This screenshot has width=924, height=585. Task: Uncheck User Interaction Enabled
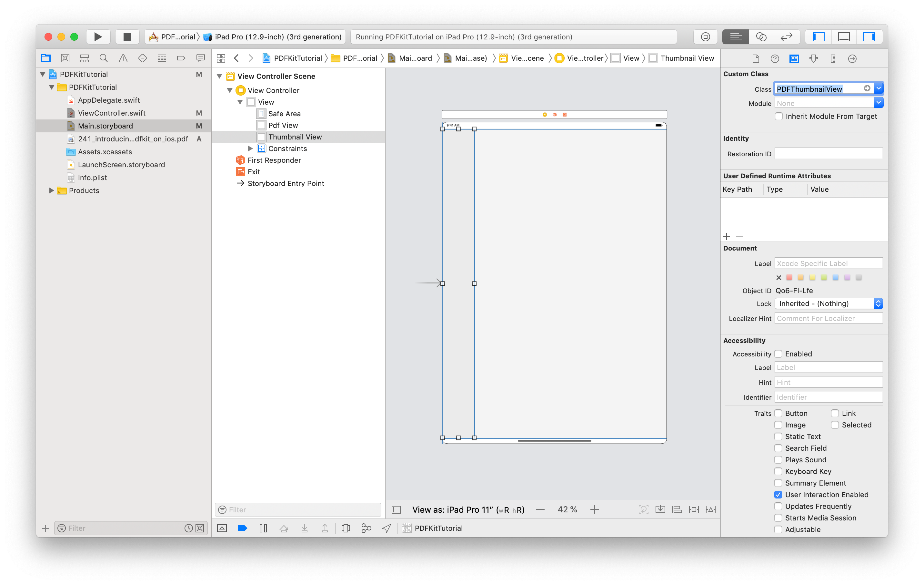coord(778,495)
